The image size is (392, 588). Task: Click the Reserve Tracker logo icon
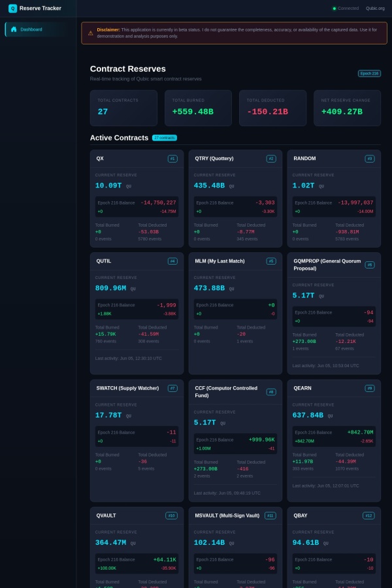13,8
